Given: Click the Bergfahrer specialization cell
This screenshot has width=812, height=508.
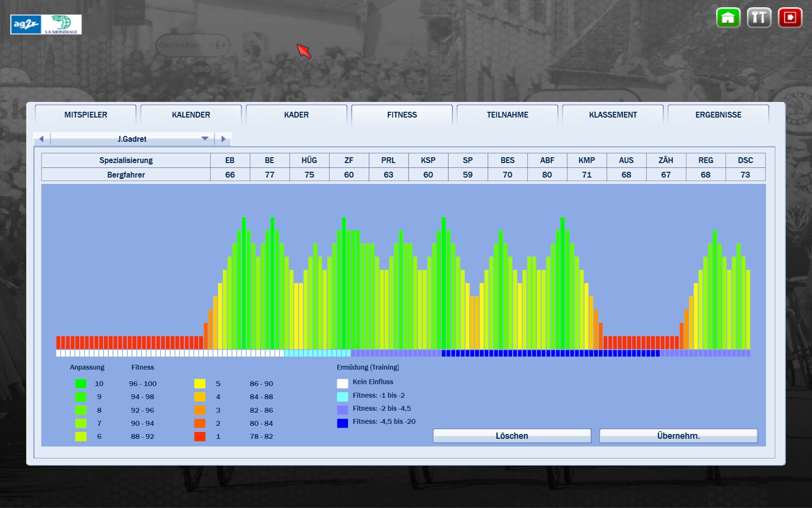Looking at the screenshot, I should click(x=126, y=175).
